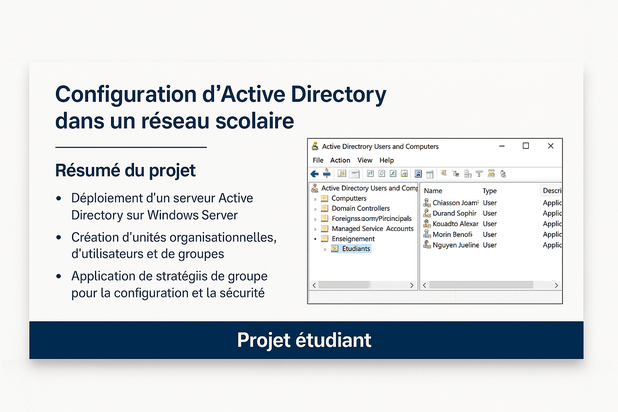Collapse the Enseignement node
618x412 pixels.
click(x=315, y=239)
